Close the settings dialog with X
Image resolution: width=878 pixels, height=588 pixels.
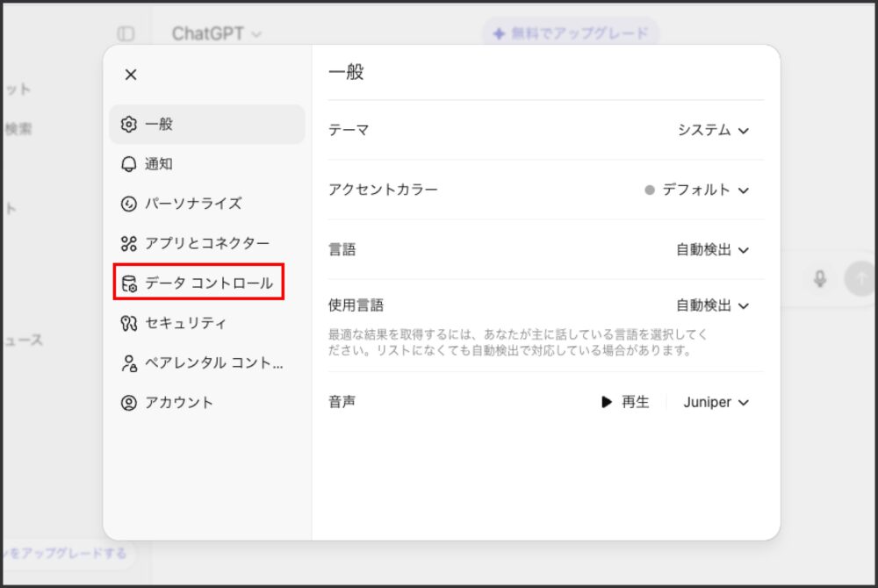131,75
